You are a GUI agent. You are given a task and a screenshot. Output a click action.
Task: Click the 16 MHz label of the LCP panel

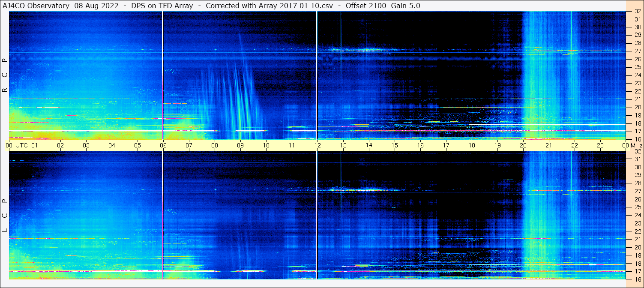coord(637,279)
